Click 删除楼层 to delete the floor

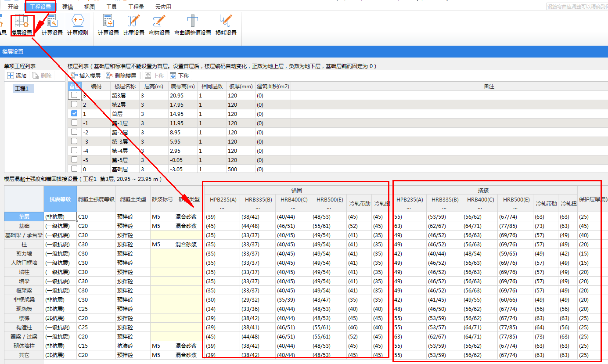point(121,76)
